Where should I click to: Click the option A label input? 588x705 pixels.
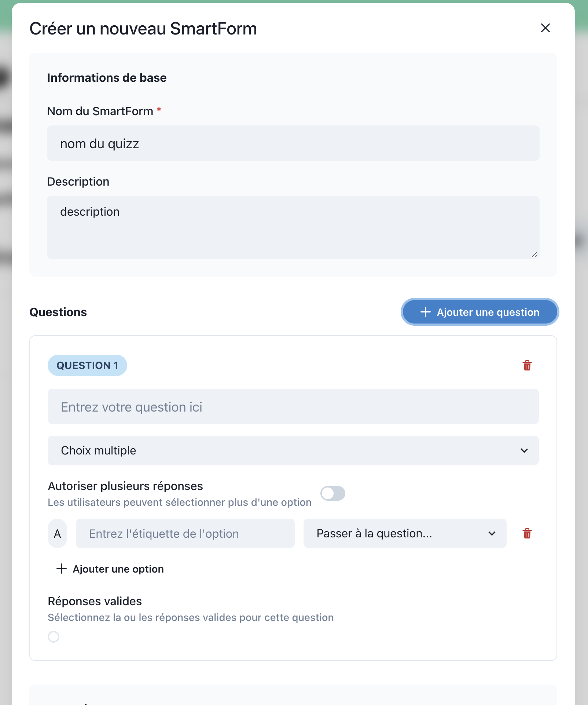point(185,533)
